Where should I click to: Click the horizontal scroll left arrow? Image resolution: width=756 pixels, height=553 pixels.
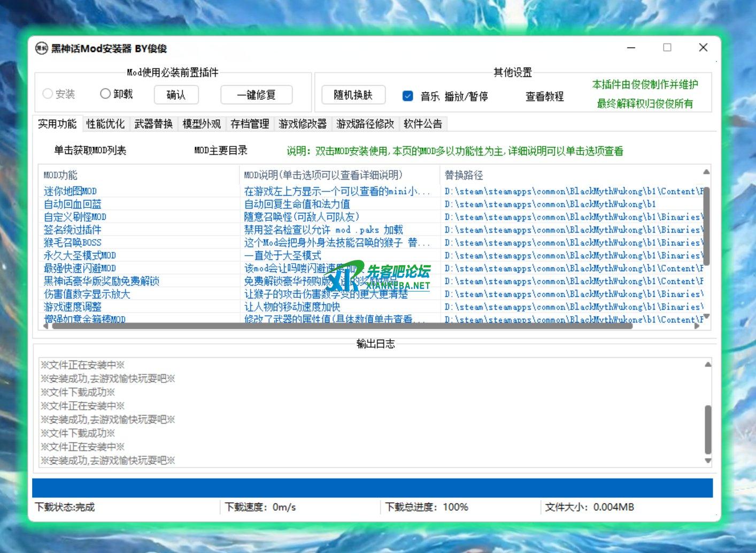[45, 326]
